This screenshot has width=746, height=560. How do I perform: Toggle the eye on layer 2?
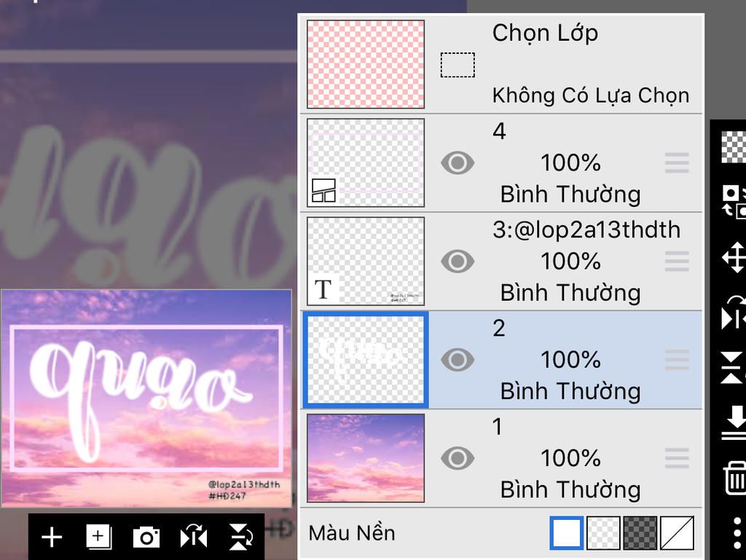(458, 360)
